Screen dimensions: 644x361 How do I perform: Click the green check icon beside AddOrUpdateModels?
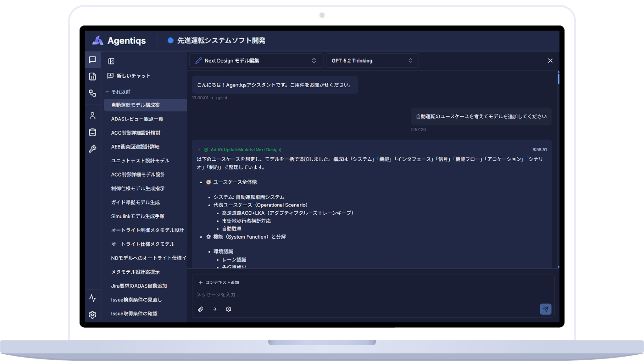[206, 150]
